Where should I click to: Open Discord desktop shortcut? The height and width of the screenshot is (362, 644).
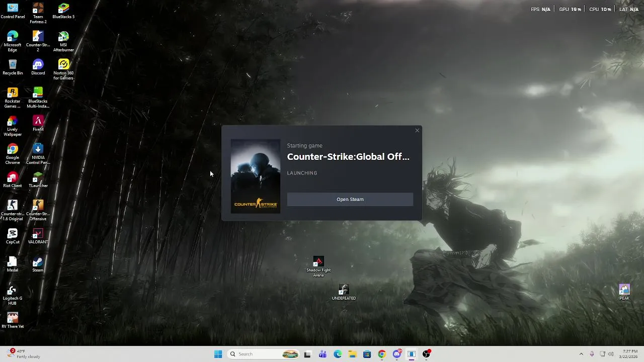(x=38, y=67)
